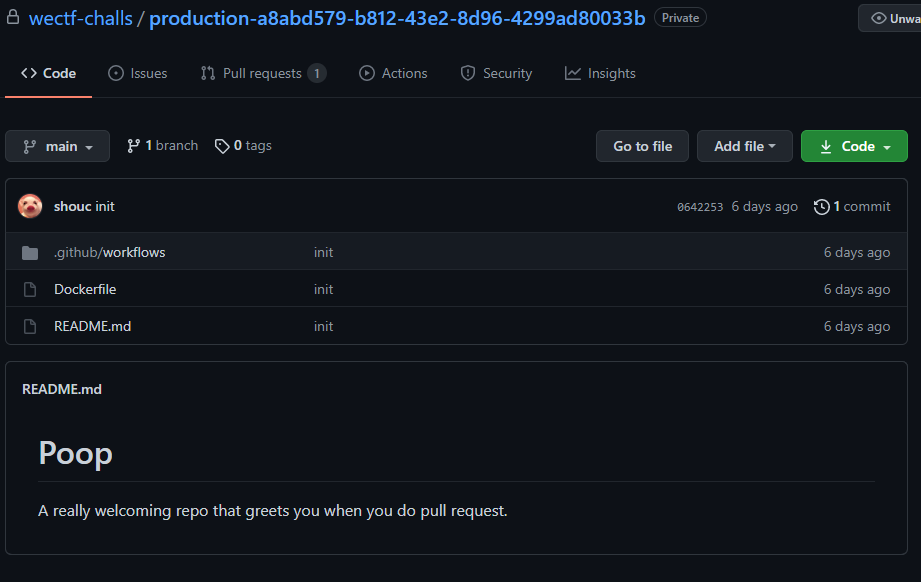Click '6 days ago' in the .github/workflows row

[856, 252]
